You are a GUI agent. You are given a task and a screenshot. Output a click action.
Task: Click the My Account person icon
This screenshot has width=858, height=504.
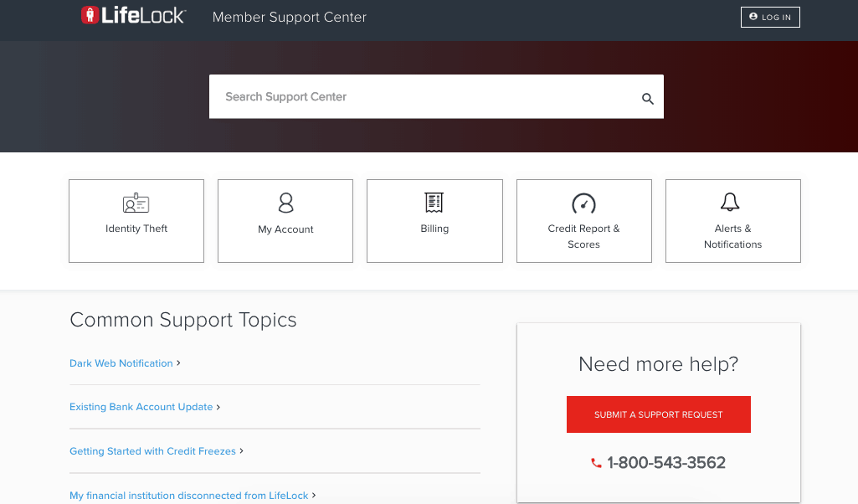click(285, 203)
